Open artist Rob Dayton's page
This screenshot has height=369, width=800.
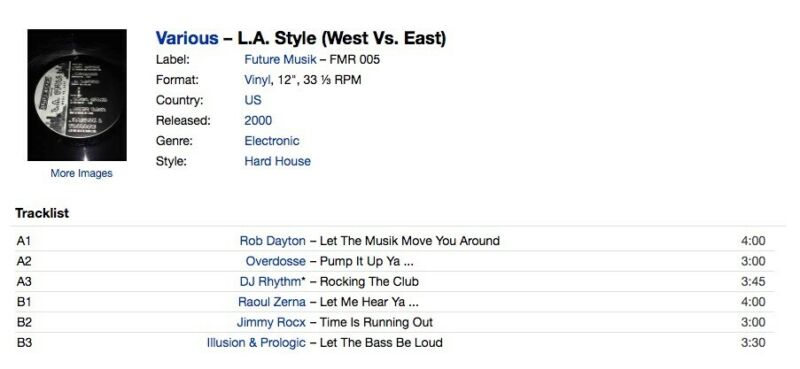(x=272, y=241)
